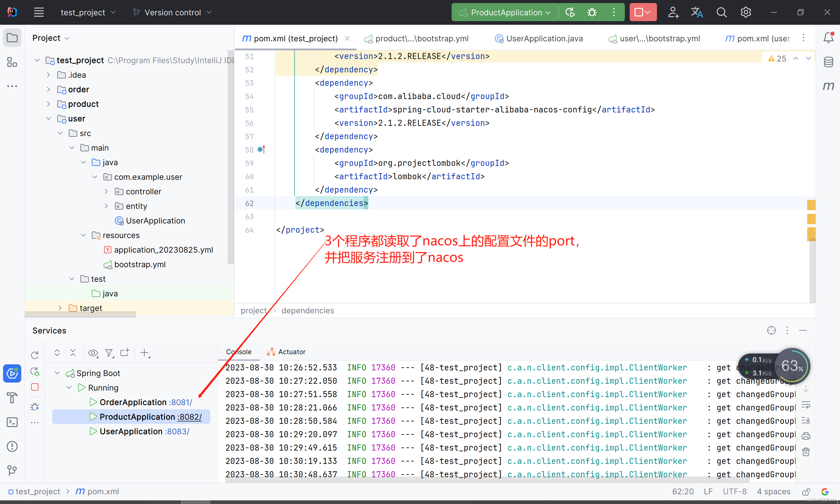Toggle read-only lock in status bar
Image resolution: width=840 pixels, height=504 pixels.
[806, 492]
